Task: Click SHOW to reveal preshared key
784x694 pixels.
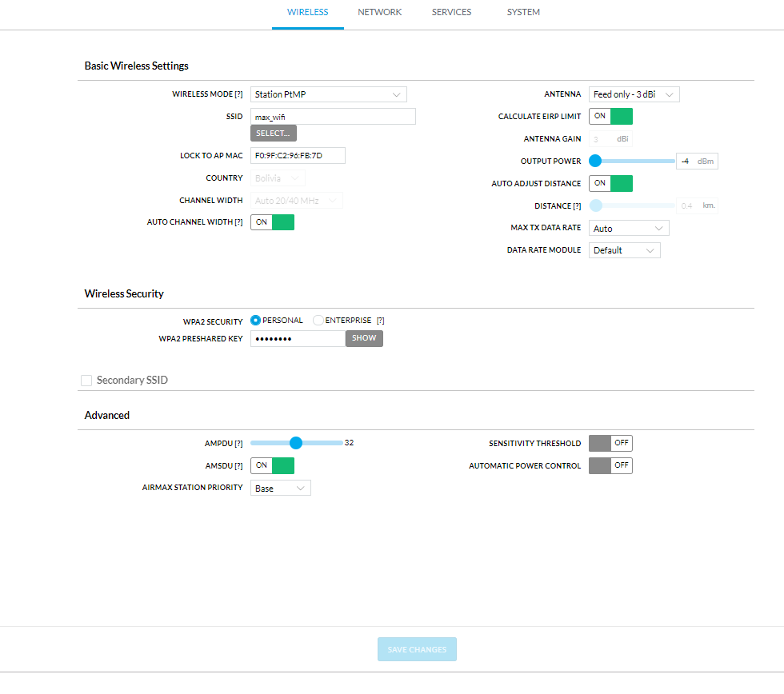Action: tap(364, 338)
